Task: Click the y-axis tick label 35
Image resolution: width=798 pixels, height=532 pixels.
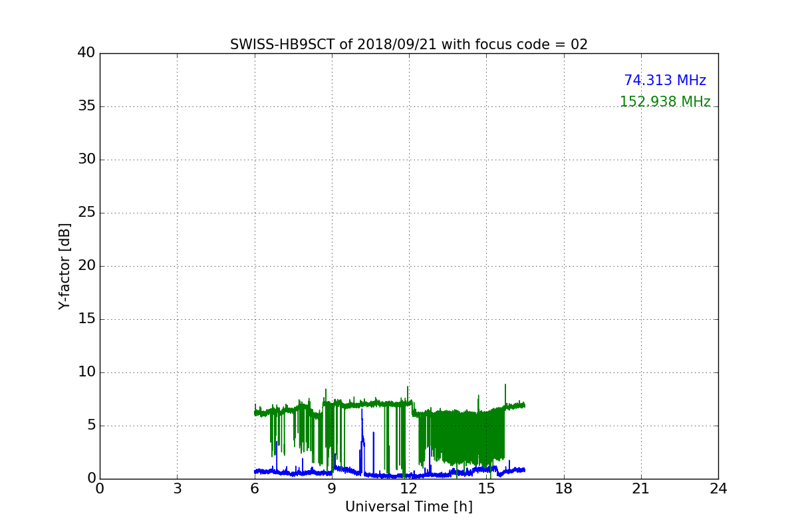Action: pos(86,106)
